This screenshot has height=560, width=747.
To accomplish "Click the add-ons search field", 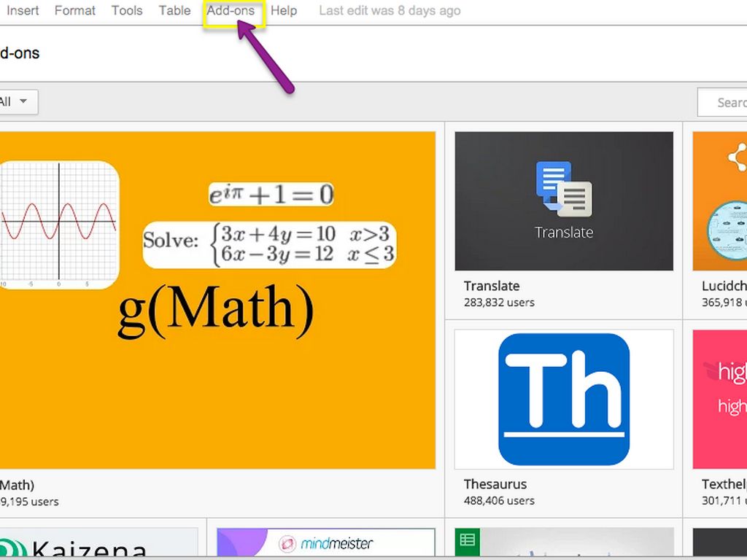I will pyautogui.click(x=724, y=103).
